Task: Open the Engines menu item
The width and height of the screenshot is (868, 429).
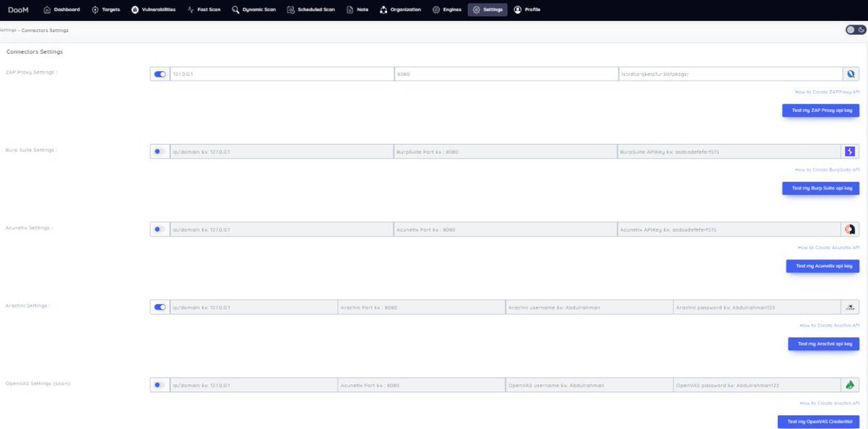Action: pyautogui.click(x=446, y=9)
